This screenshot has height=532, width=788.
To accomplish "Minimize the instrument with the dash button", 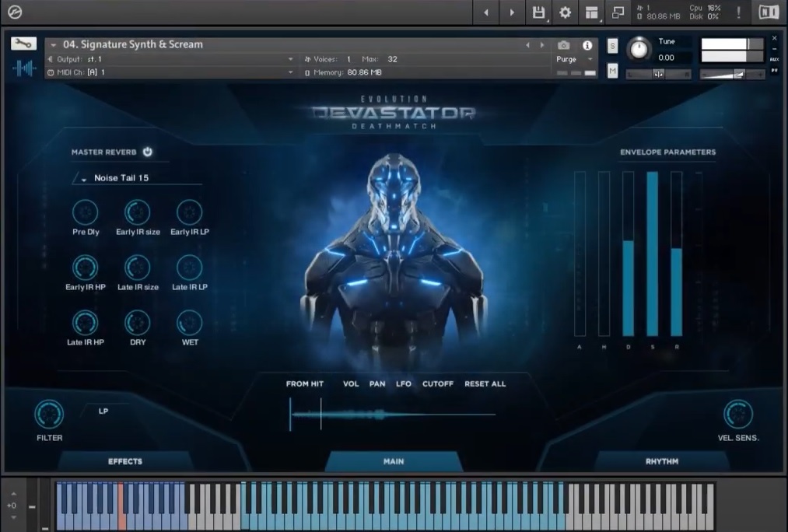I will [x=774, y=49].
